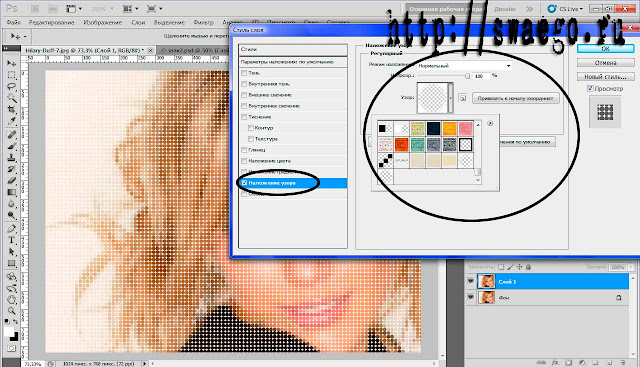
Task: Pick the orange pattern swatch
Action: click(449, 128)
